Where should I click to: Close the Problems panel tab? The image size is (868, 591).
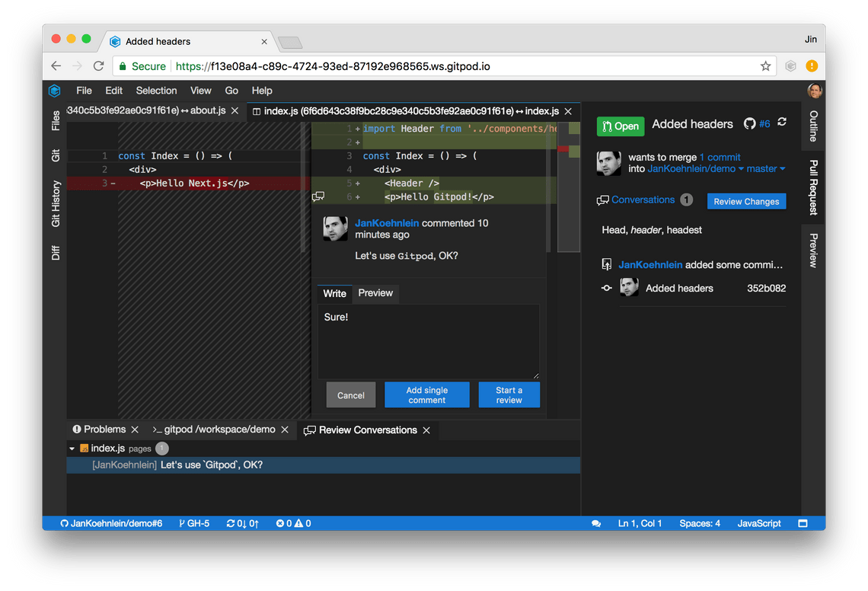135,430
